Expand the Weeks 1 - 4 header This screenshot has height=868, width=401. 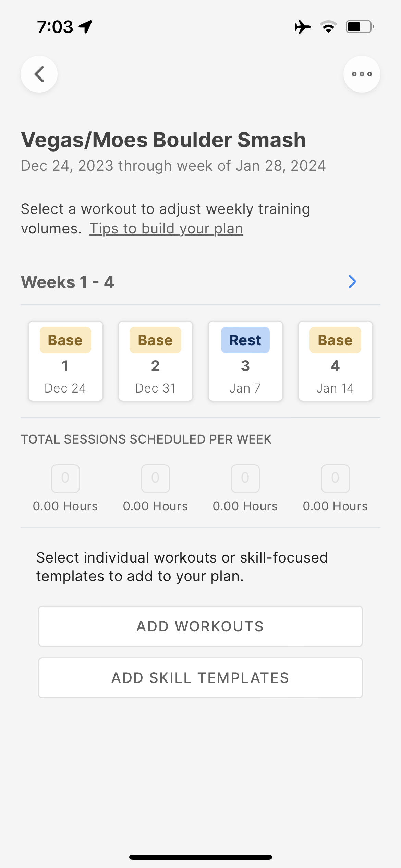tap(68, 282)
